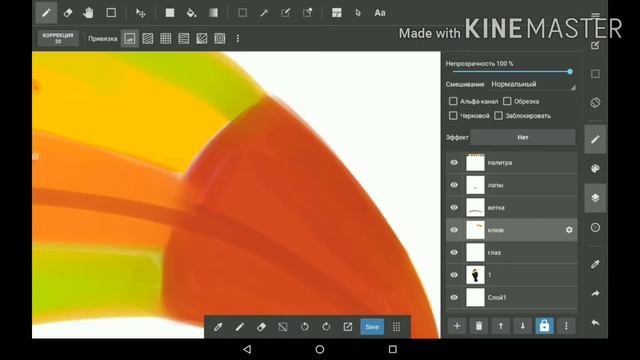Viewport: 640px width, 360px height.
Task: Select the Paint Bucket tool
Action: pos(191,13)
